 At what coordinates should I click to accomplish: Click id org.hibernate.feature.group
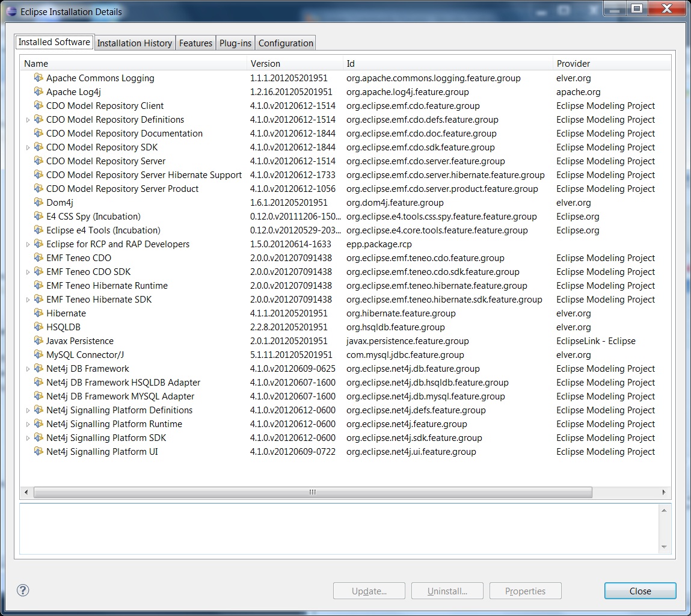pos(401,313)
